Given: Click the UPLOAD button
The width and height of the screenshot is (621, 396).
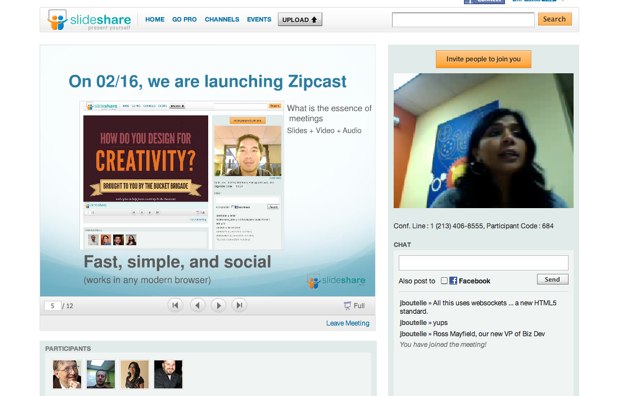Looking at the screenshot, I should pos(300,19).
